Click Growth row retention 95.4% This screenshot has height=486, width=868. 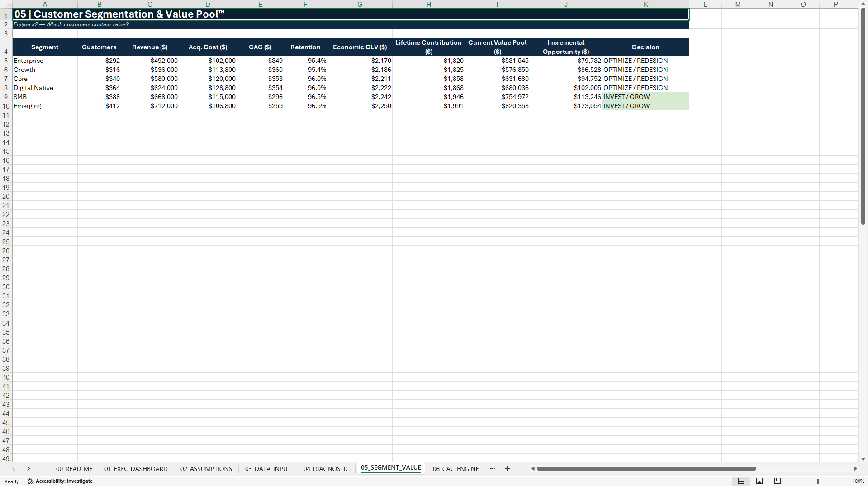click(305, 70)
